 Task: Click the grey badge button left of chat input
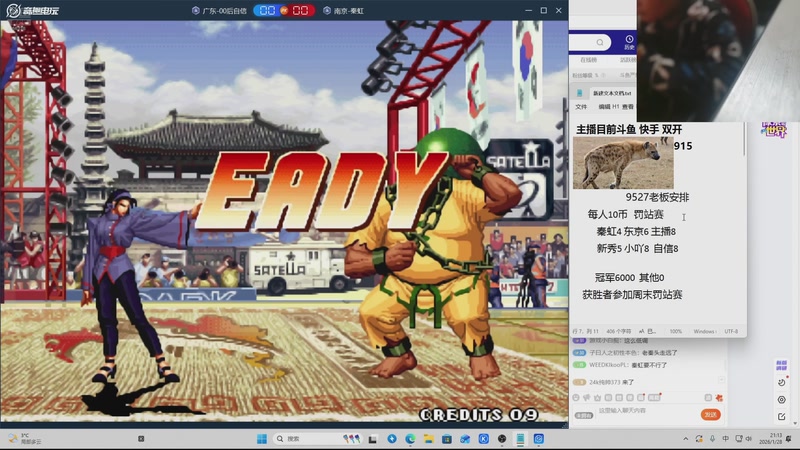[x=584, y=415]
